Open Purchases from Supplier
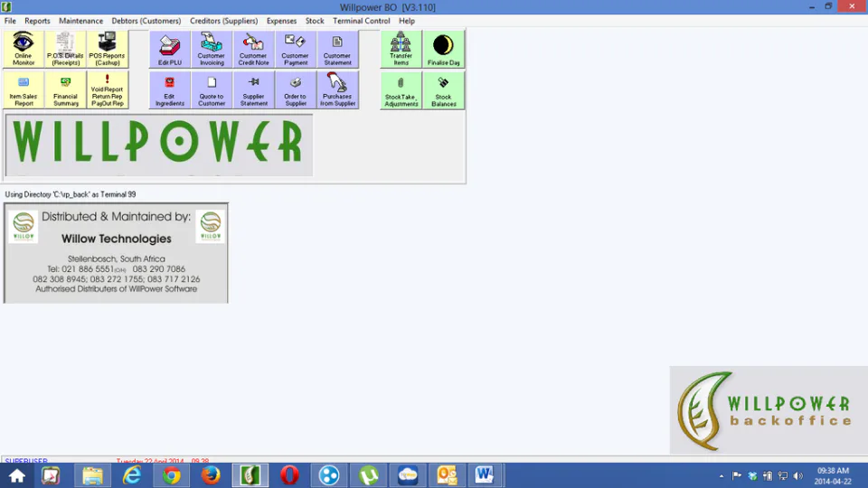Viewport: 868px width, 488px height. (337, 90)
